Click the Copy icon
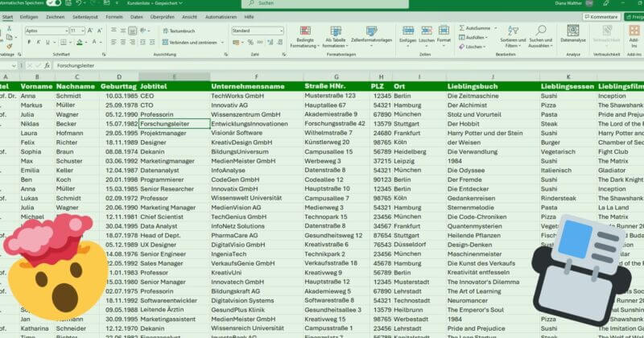The image size is (644, 338). (x=9, y=38)
